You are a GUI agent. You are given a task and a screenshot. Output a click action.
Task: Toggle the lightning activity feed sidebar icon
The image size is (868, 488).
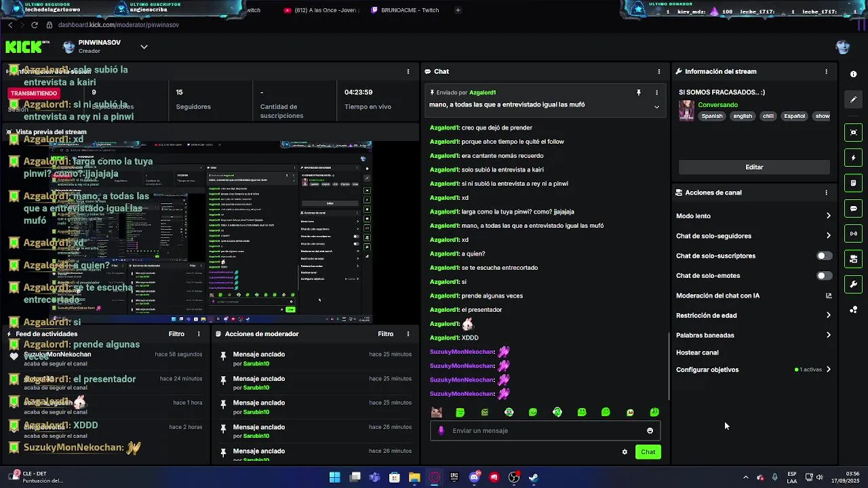854,158
